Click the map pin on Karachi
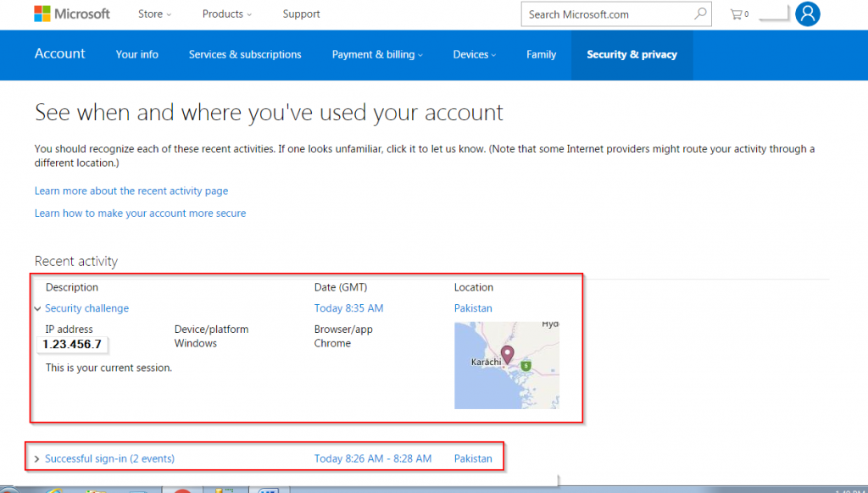This screenshot has height=493, width=868. [x=508, y=355]
